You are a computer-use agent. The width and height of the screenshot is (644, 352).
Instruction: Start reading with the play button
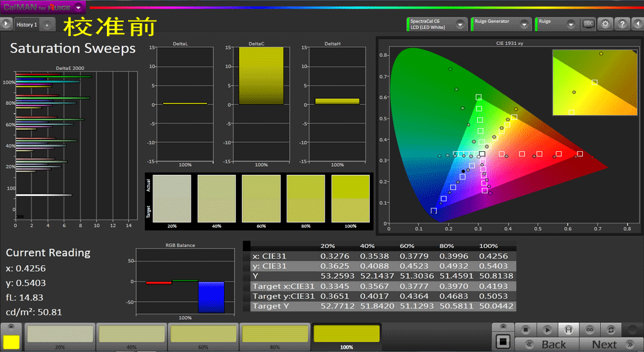point(547,329)
